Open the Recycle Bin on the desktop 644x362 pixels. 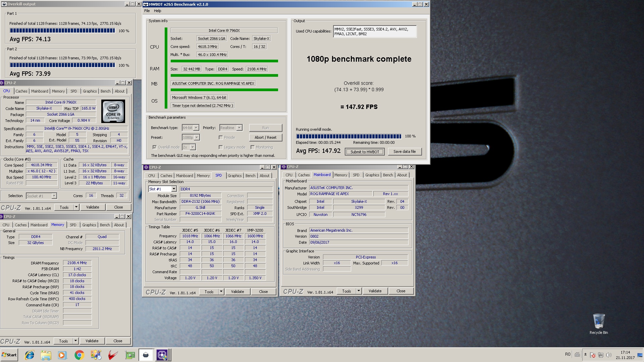[x=599, y=324]
